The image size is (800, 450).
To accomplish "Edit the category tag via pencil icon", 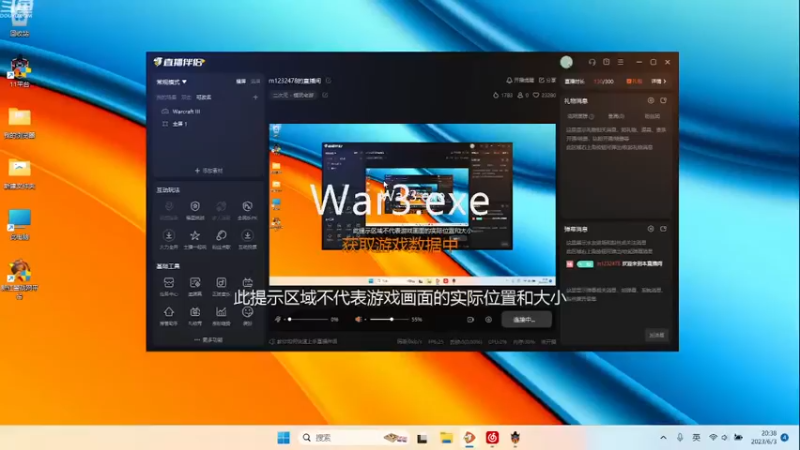I will pyautogui.click(x=325, y=95).
